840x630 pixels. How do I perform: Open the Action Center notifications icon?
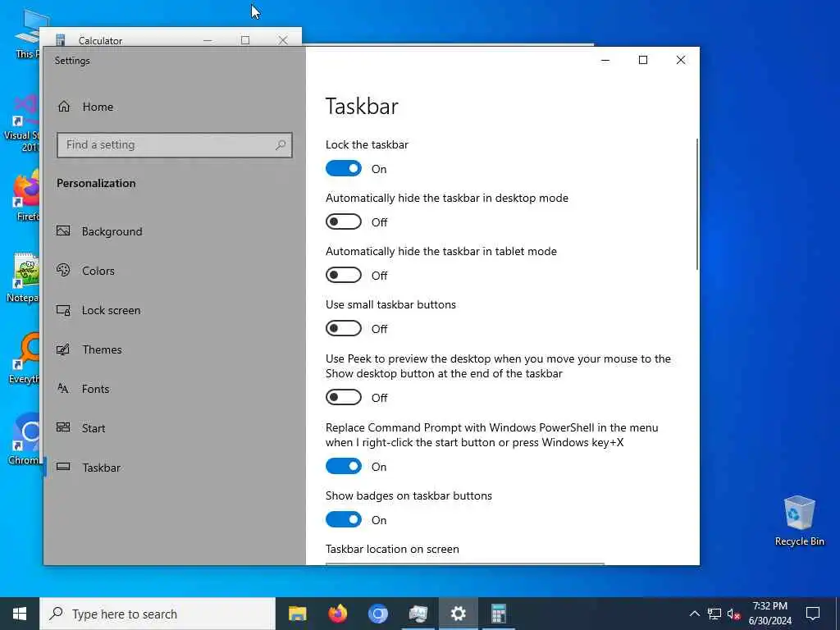(x=813, y=614)
